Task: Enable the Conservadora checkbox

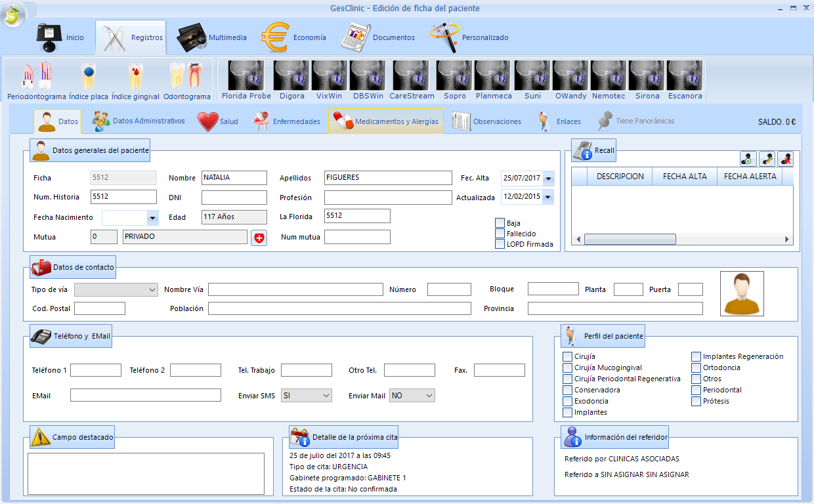Action: click(x=568, y=390)
